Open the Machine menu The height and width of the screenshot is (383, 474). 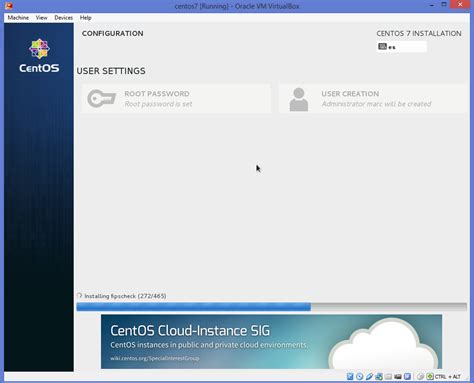coord(18,18)
